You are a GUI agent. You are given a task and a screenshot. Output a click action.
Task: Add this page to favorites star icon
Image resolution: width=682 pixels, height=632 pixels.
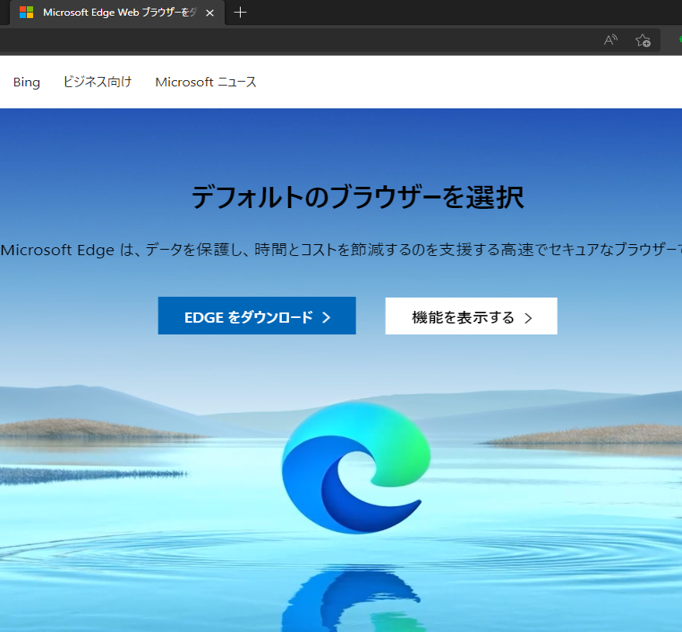pos(643,40)
